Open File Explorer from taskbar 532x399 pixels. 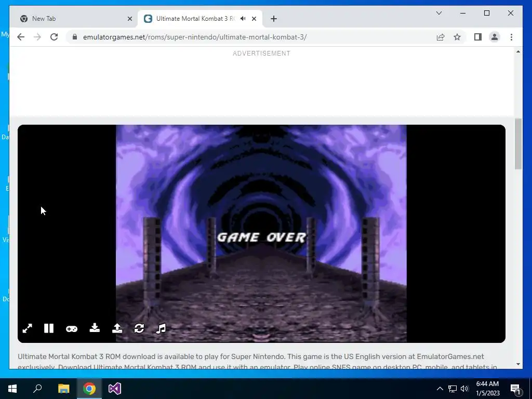pyautogui.click(x=63, y=389)
